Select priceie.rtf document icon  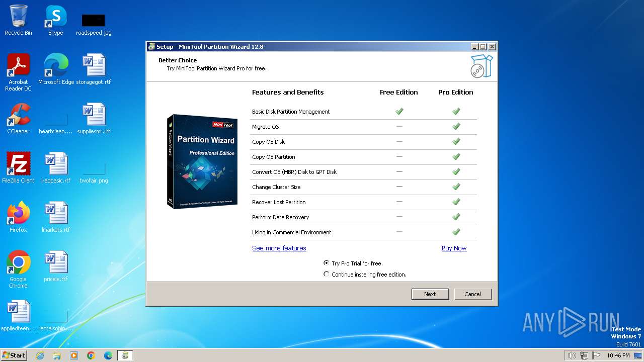tap(56, 266)
